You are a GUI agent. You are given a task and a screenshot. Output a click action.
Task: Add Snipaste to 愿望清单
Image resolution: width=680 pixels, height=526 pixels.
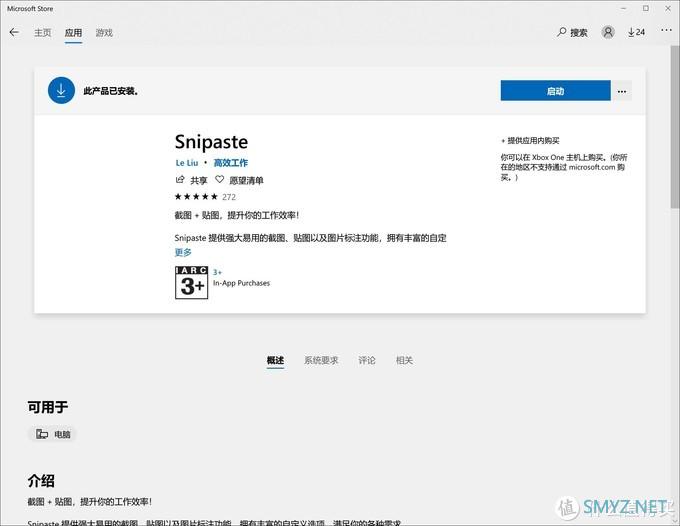[239, 180]
